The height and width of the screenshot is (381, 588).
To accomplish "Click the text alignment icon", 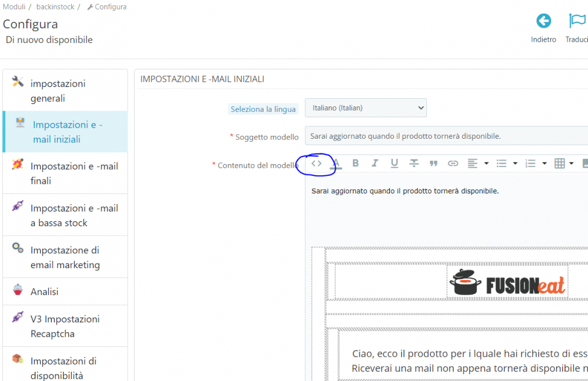I will [x=473, y=163].
